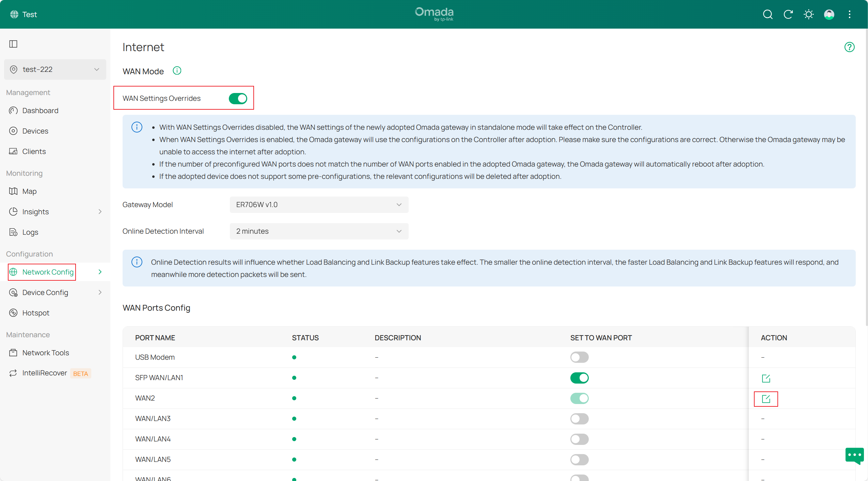Open Online Detection Interval dropdown
The height and width of the screenshot is (481, 868).
(319, 231)
